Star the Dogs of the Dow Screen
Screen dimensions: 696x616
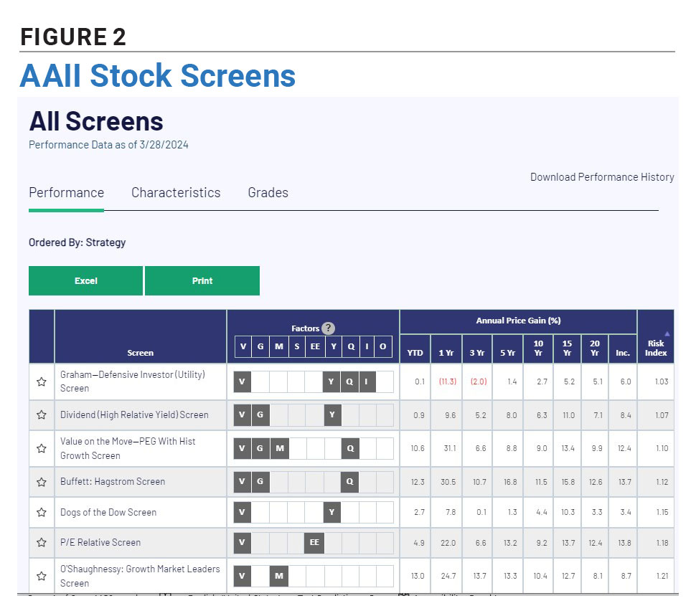(x=42, y=512)
